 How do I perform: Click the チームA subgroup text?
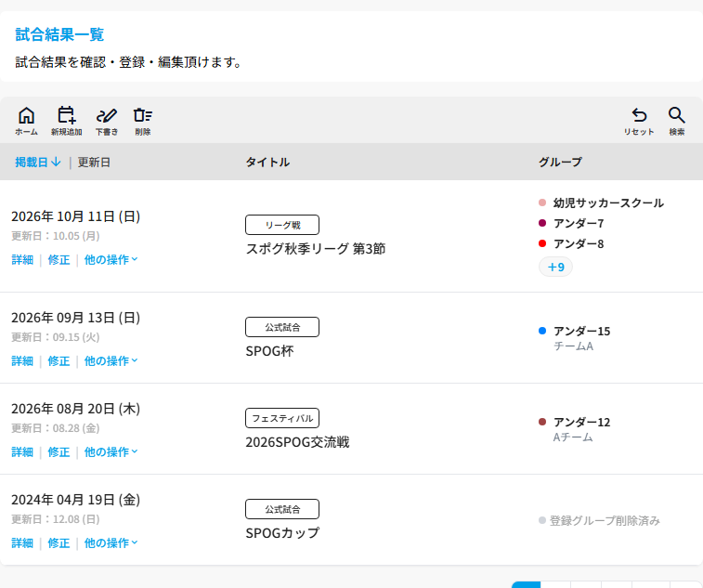[573, 346]
